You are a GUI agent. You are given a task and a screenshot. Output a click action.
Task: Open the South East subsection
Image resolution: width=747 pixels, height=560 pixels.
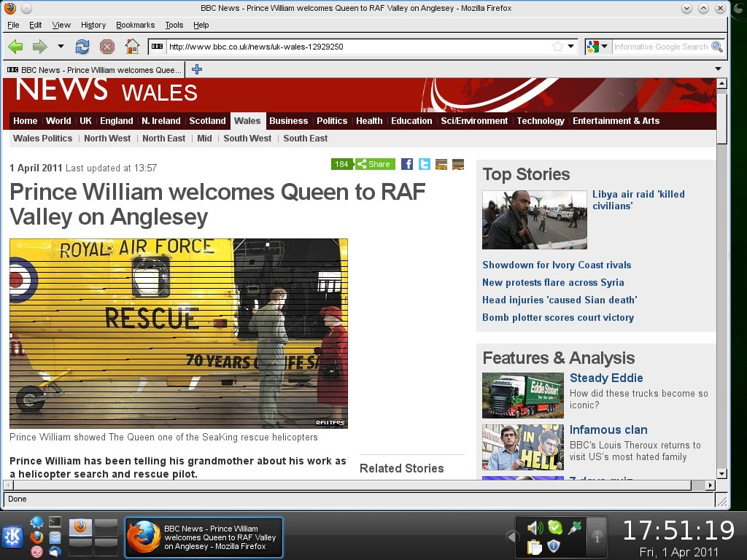[306, 138]
